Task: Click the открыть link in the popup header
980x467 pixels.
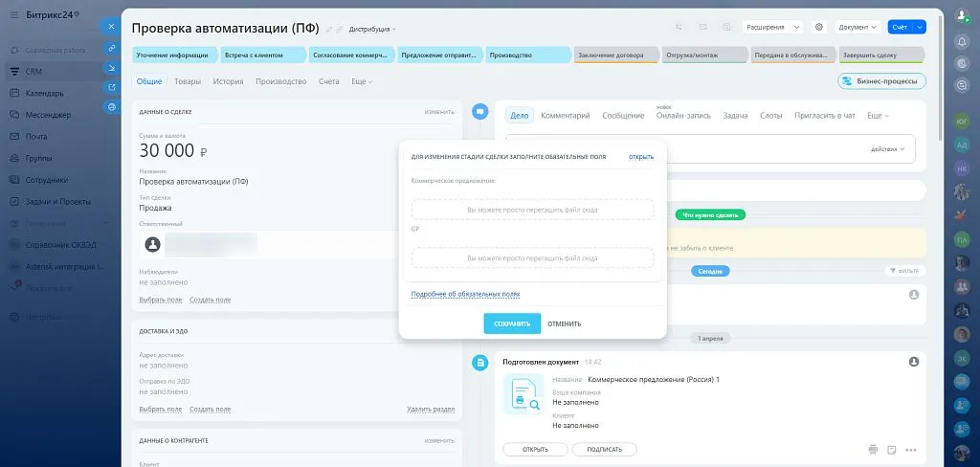Action: 641,157
